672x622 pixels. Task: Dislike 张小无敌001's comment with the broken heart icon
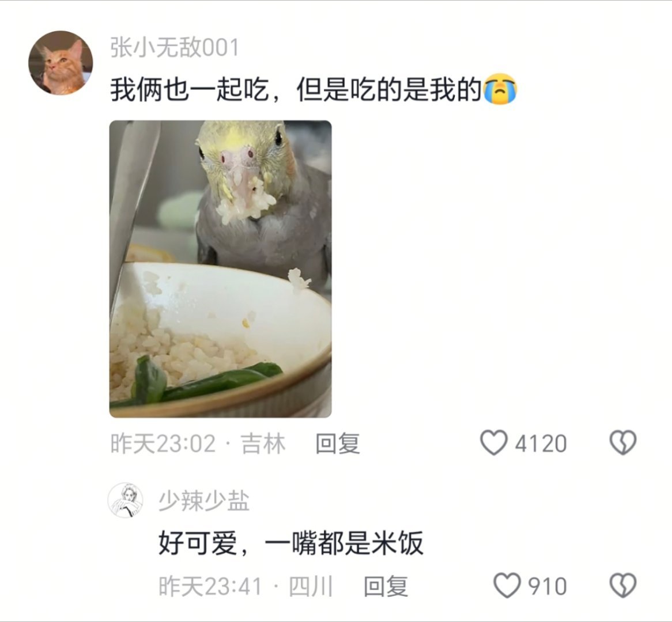pos(622,442)
